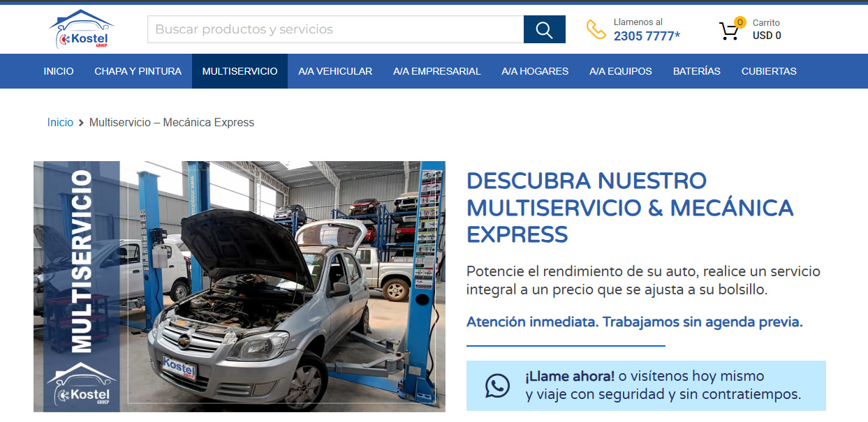
Task: Select the MULTISERVICIO nav tab
Action: [x=240, y=71]
